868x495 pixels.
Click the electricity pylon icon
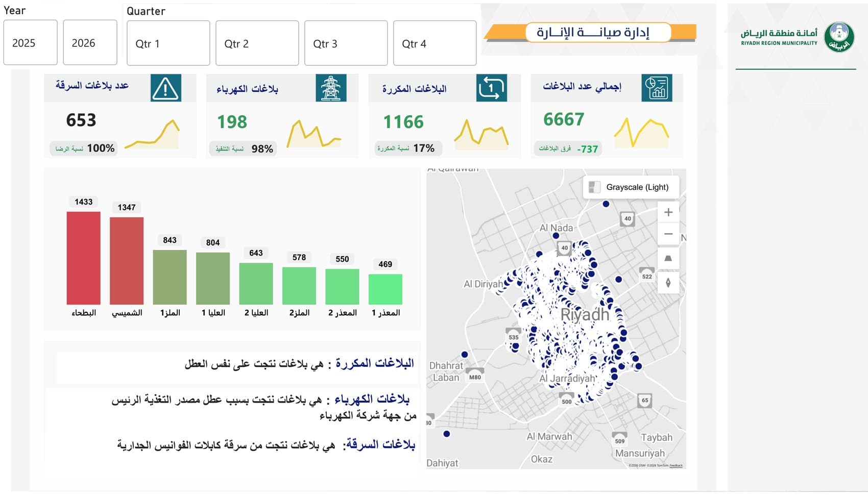[331, 88]
